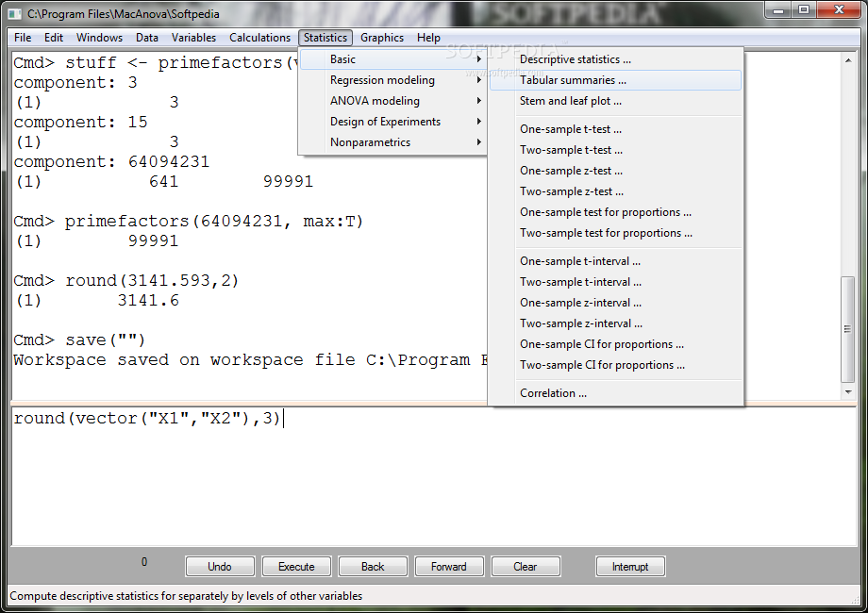Maximize the MacAnova window
The width and height of the screenshot is (868, 613).
pyautogui.click(x=804, y=10)
